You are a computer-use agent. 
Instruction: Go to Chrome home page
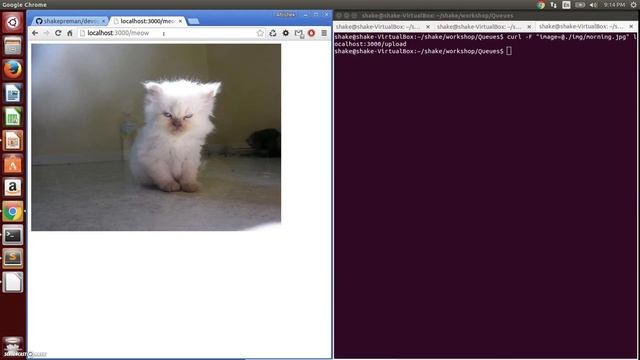70,33
